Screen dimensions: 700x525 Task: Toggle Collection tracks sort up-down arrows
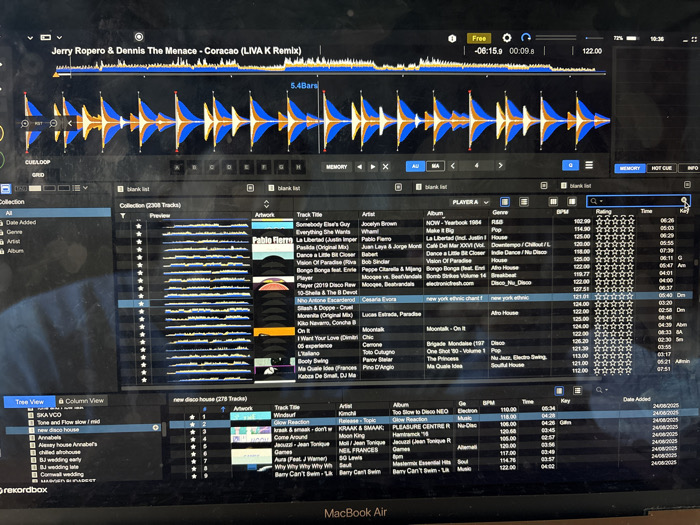(x=267, y=204)
